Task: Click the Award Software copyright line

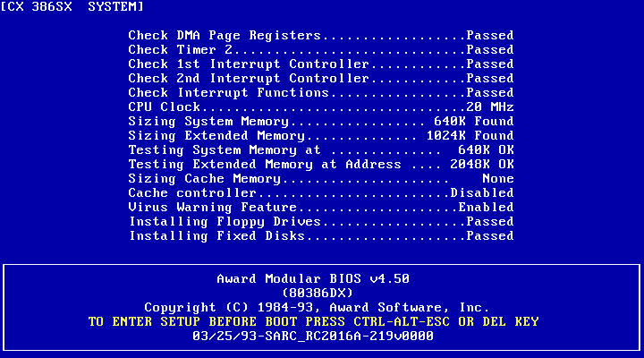Action: coord(317,308)
